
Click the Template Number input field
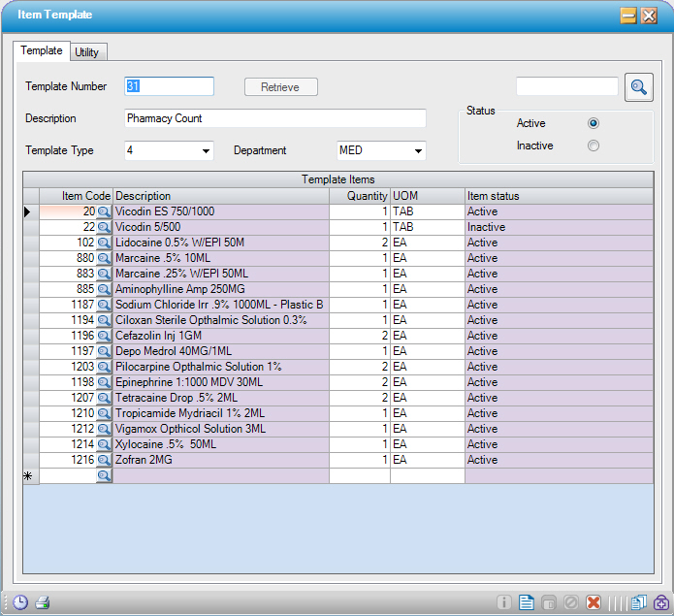tap(169, 86)
